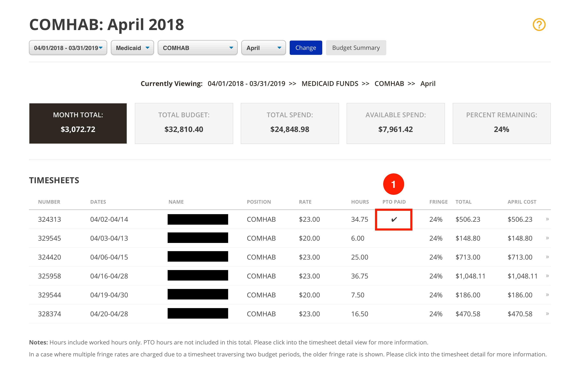Open the COMHAB service dropdown
588x389 pixels.
[x=197, y=48]
